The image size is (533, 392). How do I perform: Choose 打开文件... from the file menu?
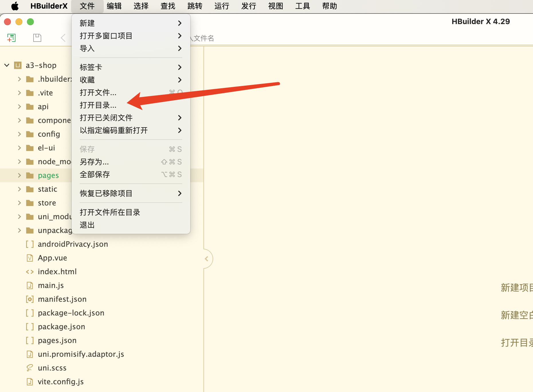click(x=131, y=93)
